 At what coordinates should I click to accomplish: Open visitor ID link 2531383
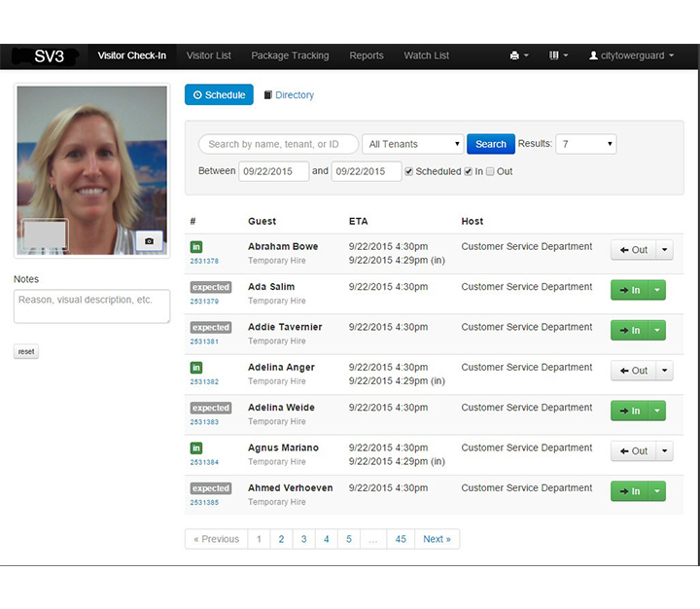[204, 422]
